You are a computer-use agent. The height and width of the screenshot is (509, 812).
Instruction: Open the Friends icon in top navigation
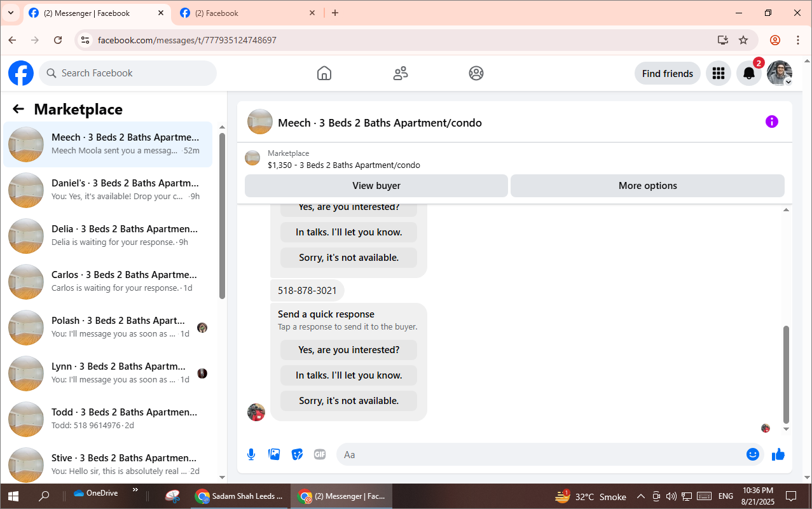pyautogui.click(x=401, y=73)
